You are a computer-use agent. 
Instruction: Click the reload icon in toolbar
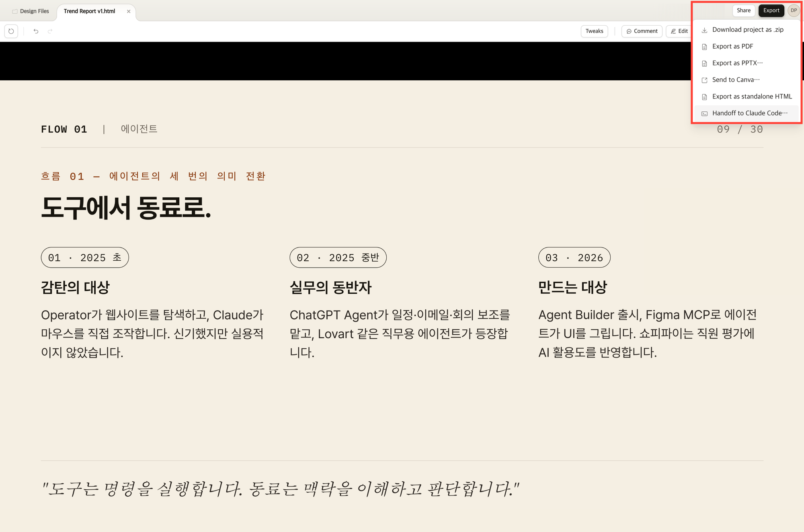(11, 31)
